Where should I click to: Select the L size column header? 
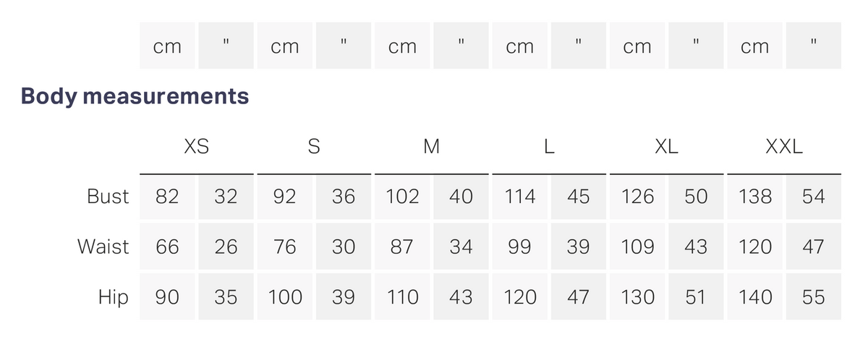(549, 147)
